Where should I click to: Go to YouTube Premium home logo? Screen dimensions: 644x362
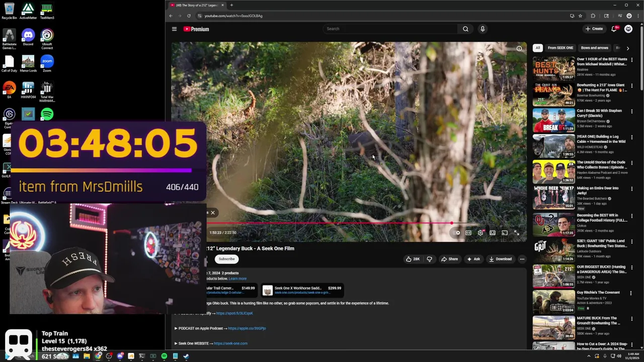click(196, 29)
